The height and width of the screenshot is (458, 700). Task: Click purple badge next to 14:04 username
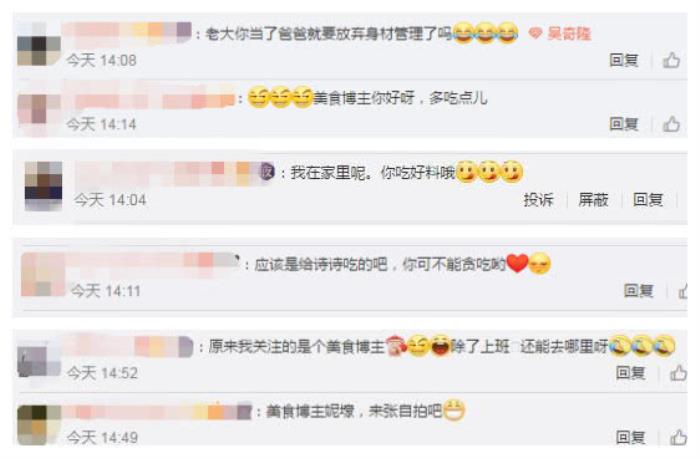[267, 172]
